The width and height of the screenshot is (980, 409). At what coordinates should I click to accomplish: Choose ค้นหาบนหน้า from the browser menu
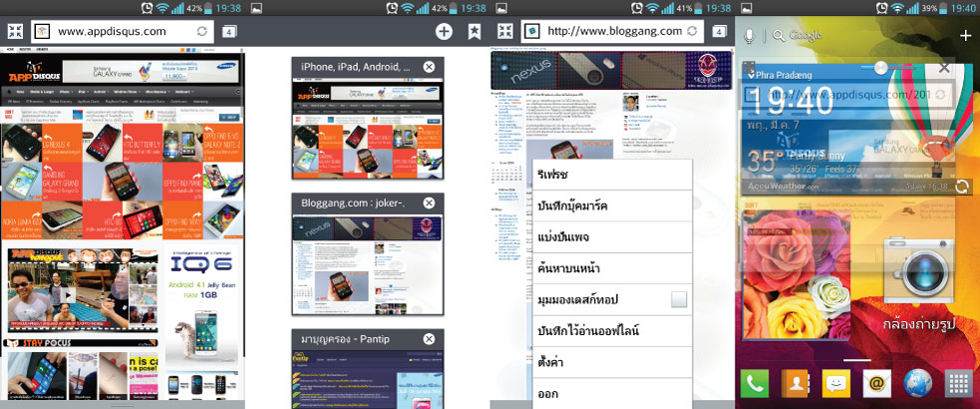click(613, 269)
